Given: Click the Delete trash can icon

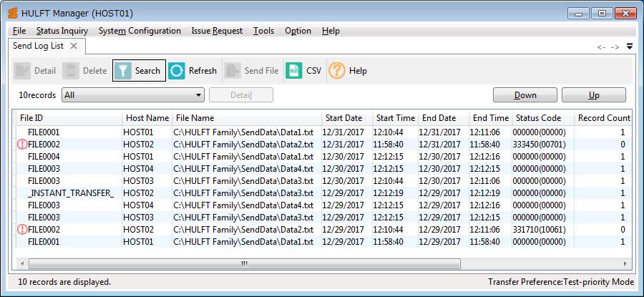Looking at the screenshot, I should [x=70, y=71].
